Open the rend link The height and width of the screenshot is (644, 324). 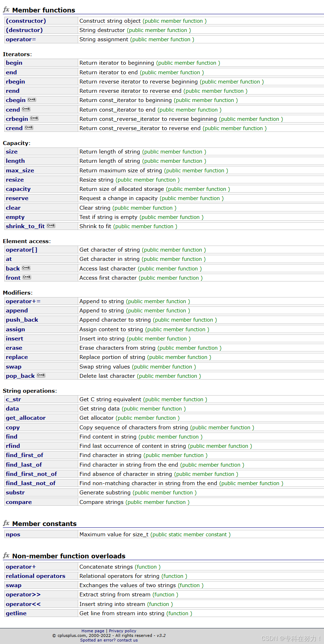(13, 91)
